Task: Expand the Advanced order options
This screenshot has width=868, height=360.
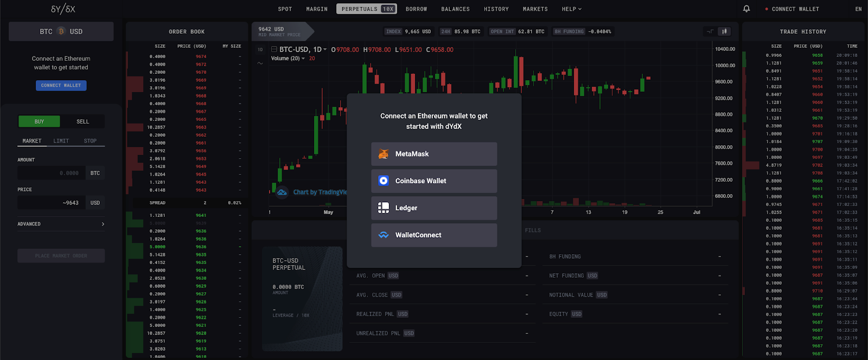Action: (61, 224)
